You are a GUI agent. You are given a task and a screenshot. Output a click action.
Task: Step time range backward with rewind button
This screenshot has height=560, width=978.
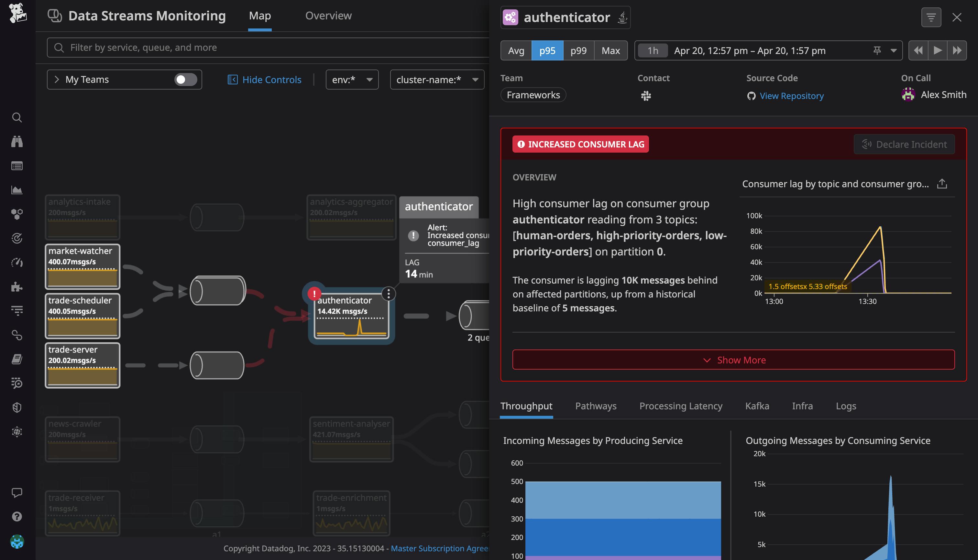tap(918, 50)
